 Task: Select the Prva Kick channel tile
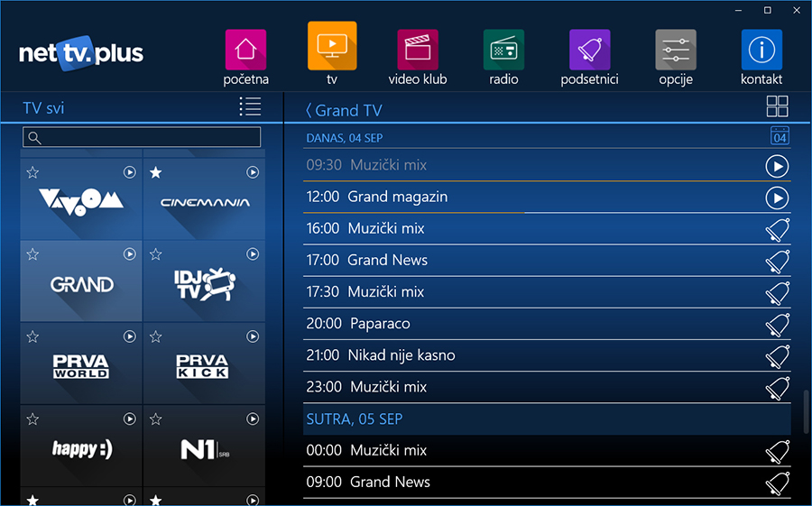point(204,363)
